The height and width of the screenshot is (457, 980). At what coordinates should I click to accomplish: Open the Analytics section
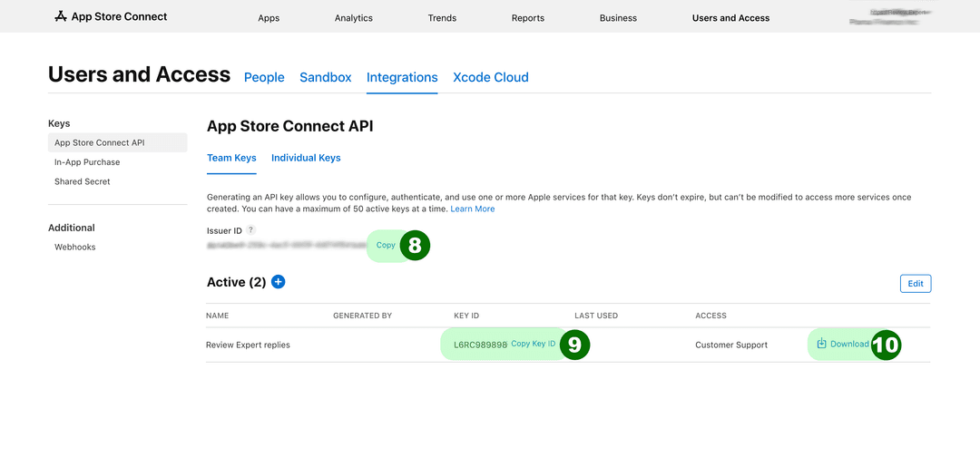click(354, 18)
